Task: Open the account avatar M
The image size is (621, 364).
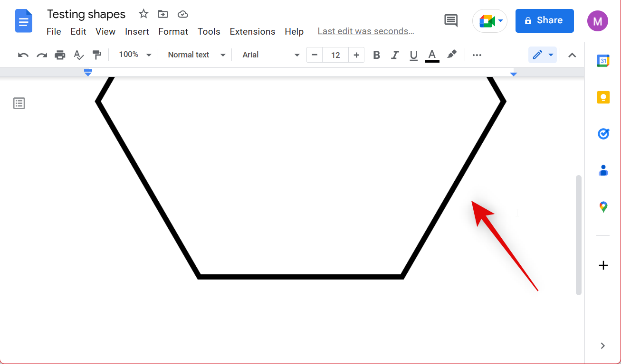Action: click(597, 21)
